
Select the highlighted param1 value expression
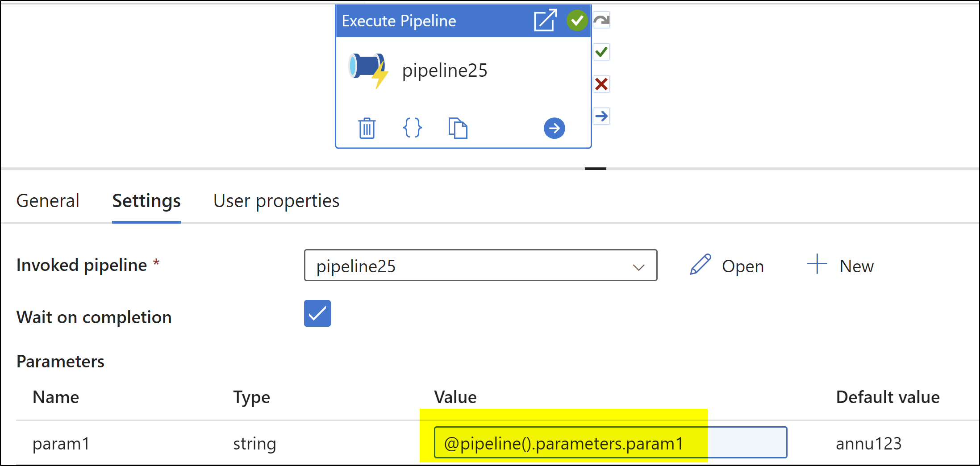pos(563,443)
